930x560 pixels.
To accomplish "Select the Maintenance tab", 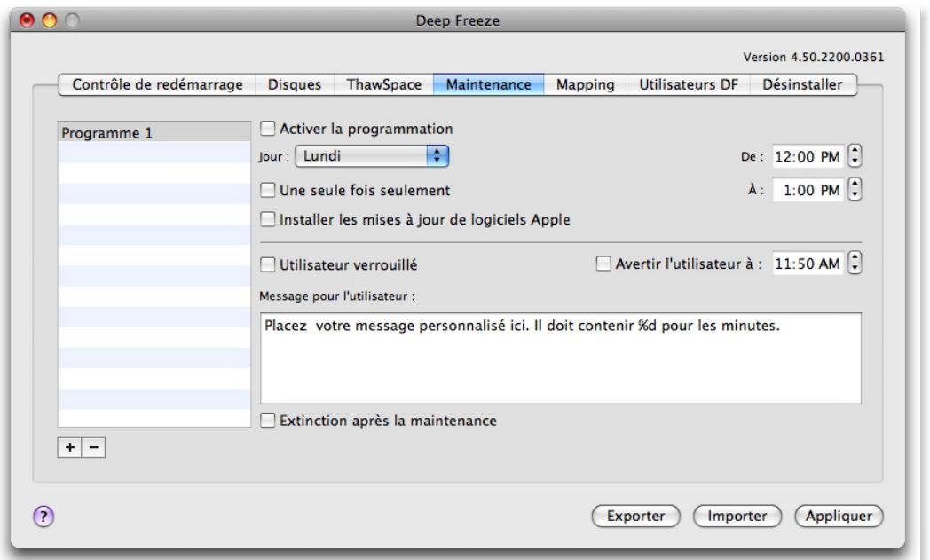I will click(x=489, y=84).
